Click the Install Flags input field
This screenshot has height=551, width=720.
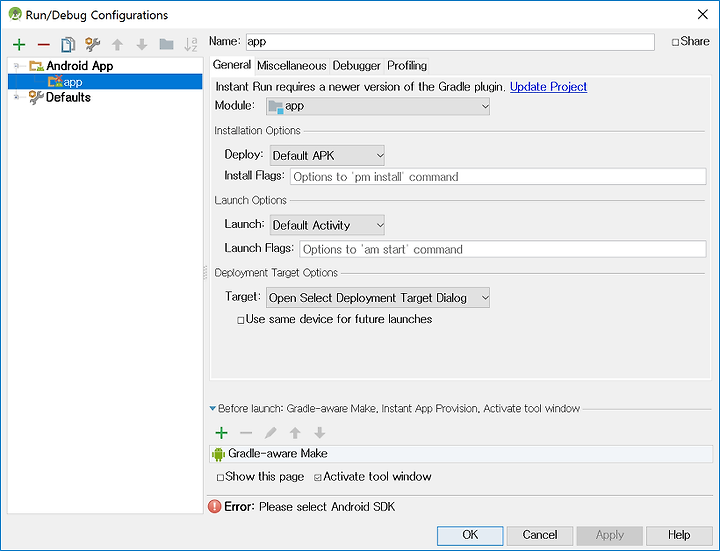pyautogui.click(x=498, y=177)
